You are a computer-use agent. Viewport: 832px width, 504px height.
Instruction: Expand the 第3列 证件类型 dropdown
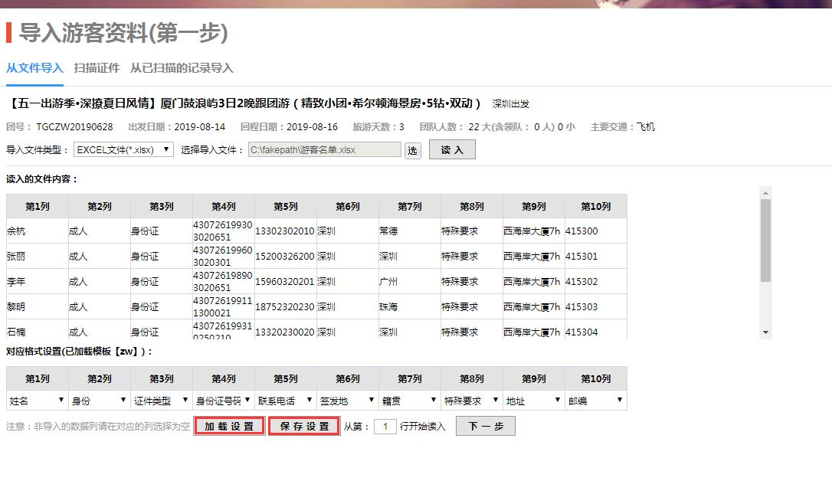(x=161, y=401)
